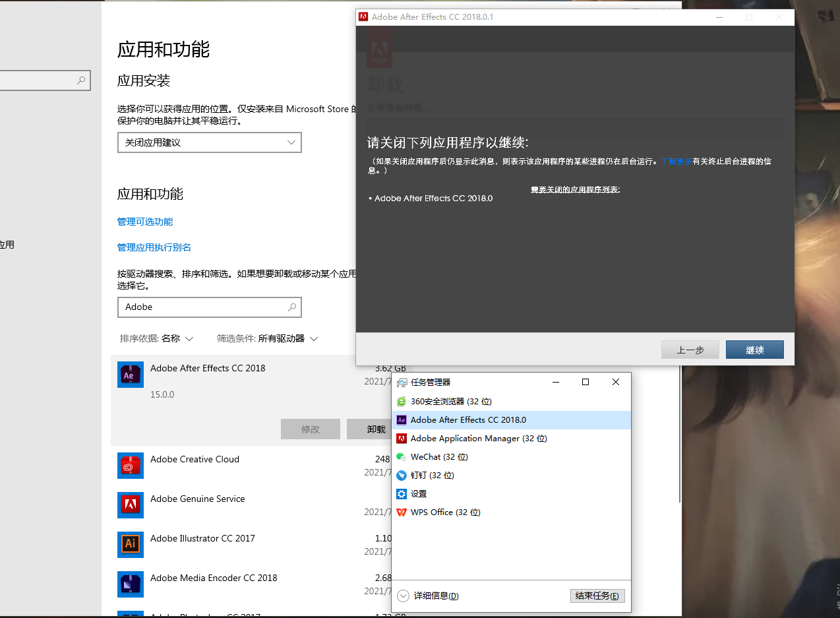This screenshot has height=618, width=840.
Task: Select Adobe Application Manager (32 位) row
Action: 512,439
